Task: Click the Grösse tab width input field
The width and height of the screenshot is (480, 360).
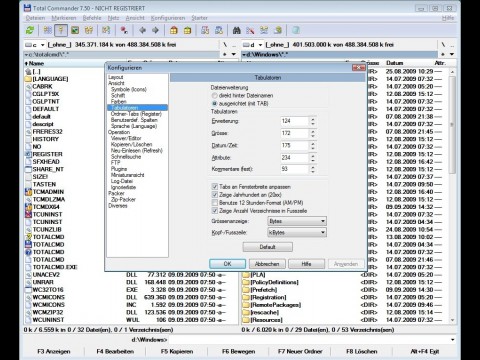Action: coord(295,133)
